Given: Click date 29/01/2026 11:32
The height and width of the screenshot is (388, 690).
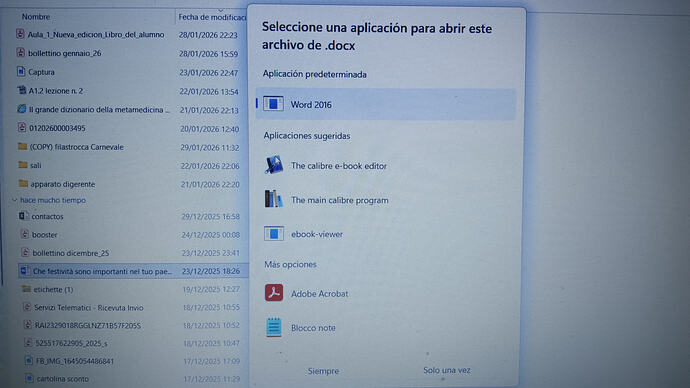Looking at the screenshot, I should click(210, 147).
